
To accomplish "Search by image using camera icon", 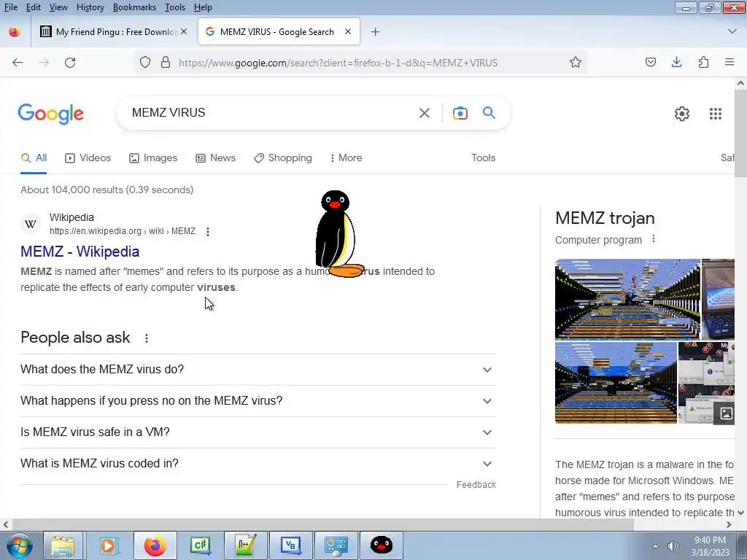I will (460, 113).
